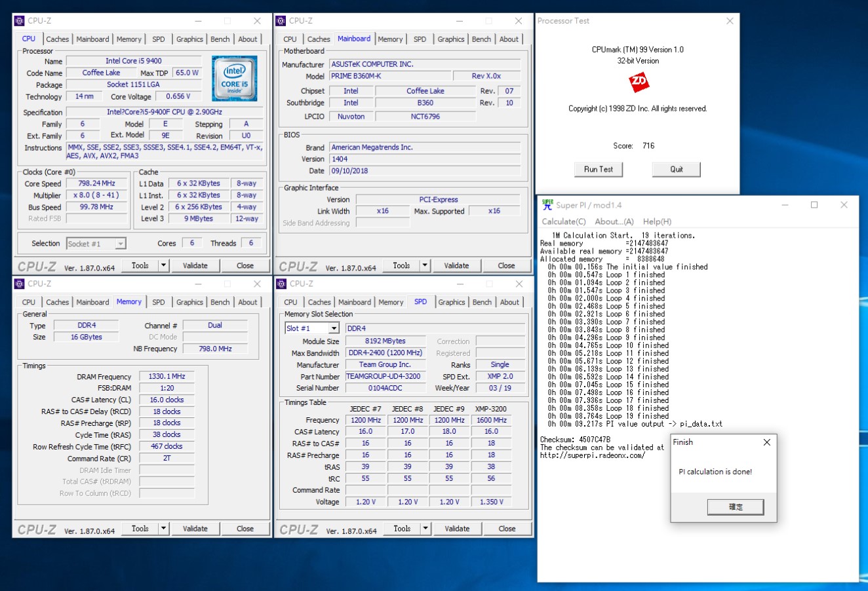
Task: Switch to Caches tab in CPU window
Action: click(57, 39)
